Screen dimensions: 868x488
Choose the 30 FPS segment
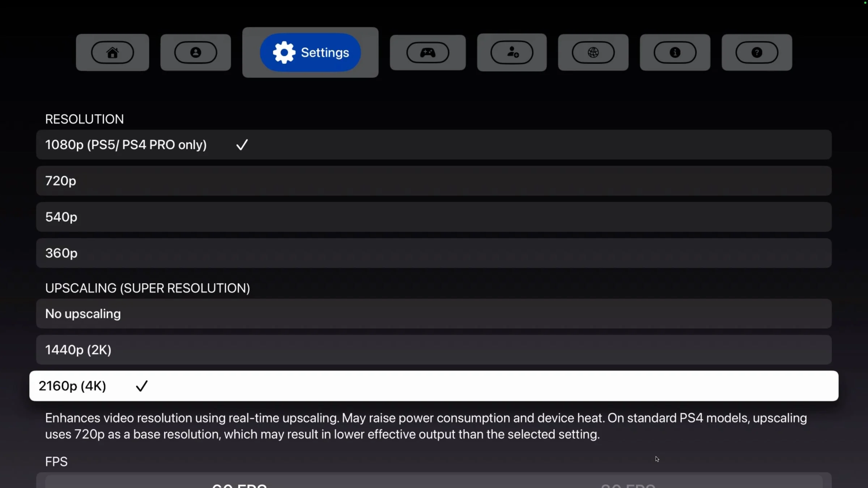tap(628, 484)
